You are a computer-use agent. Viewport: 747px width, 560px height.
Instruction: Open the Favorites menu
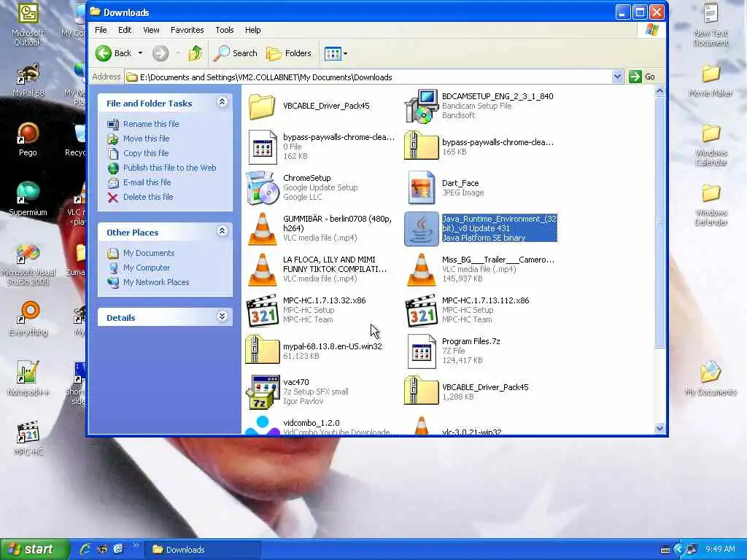(187, 30)
